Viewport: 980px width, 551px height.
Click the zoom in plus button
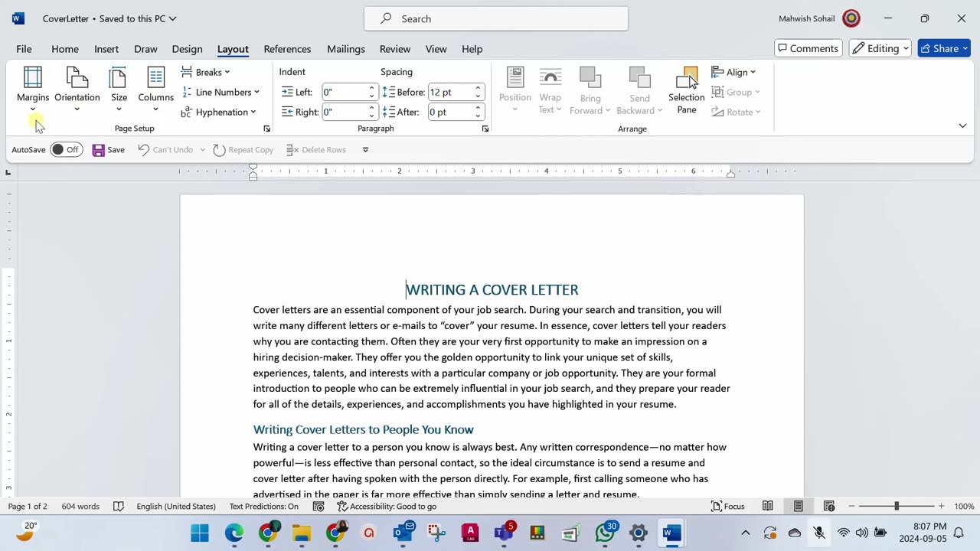(x=942, y=506)
